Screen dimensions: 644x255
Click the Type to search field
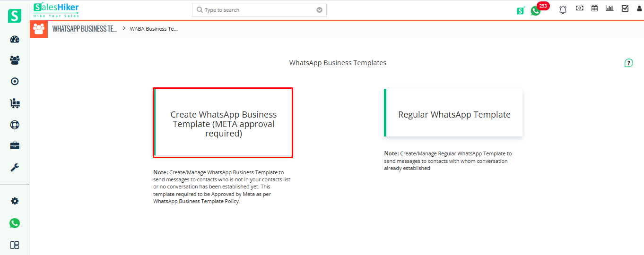(x=259, y=10)
